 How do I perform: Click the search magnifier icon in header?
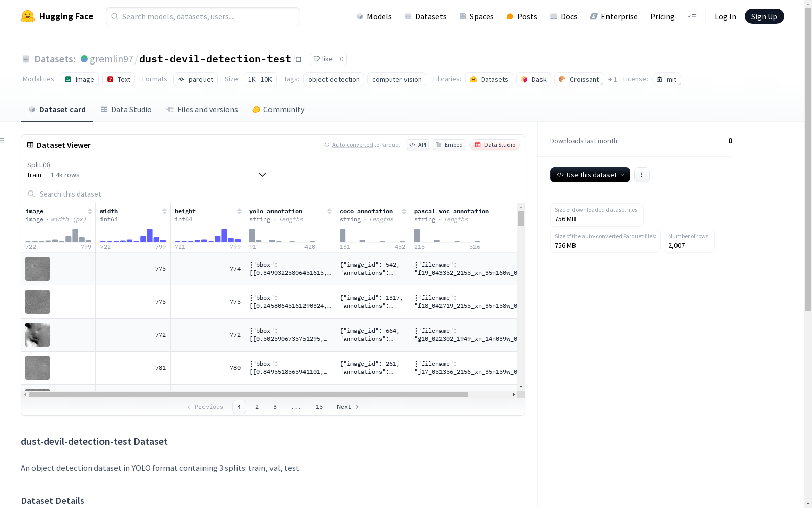coord(115,16)
